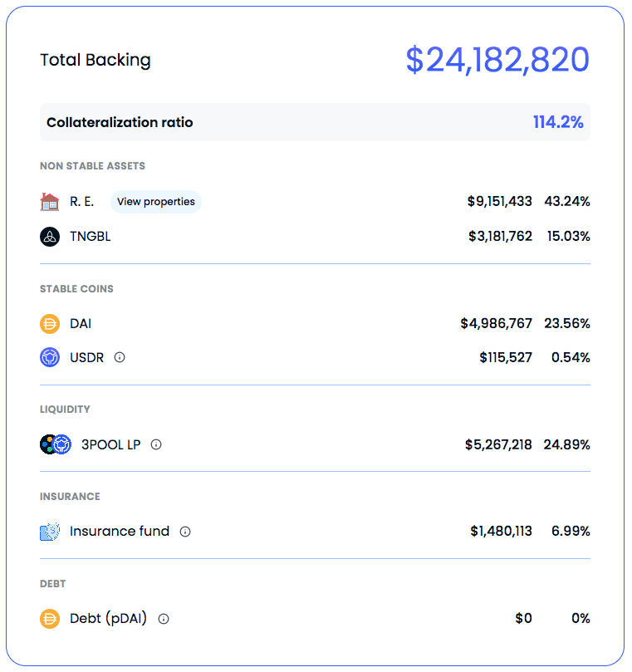
Task: Show info icon beside Debt (pDAI)
Action: [164, 619]
